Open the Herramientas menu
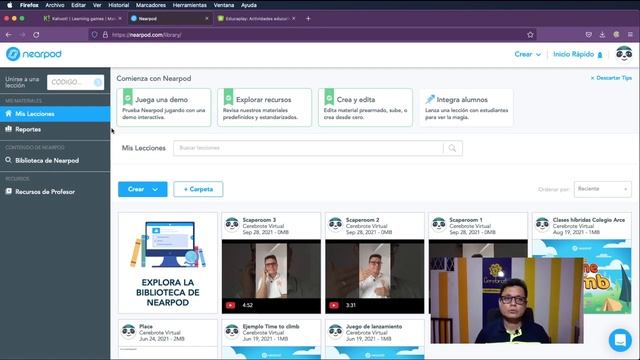Viewport: 640px width, 360px height. (189, 5)
